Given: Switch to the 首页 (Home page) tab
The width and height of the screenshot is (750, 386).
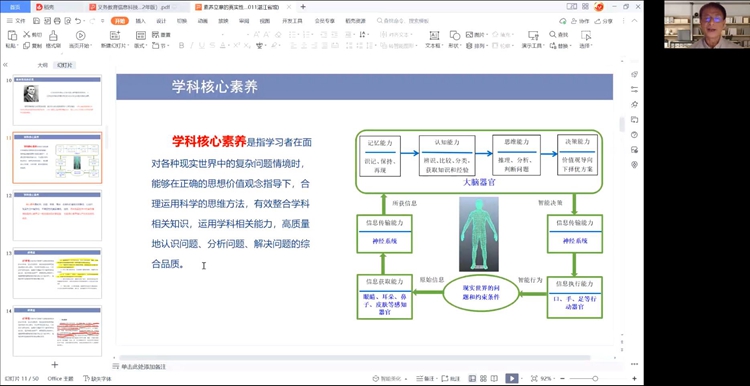Looking at the screenshot, I should (16, 7).
